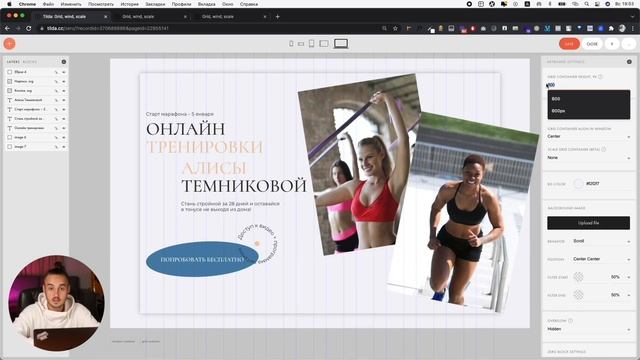Select the tablet portrait resolution icon
Image resolution: width=640 pixels, height=360 pixels.
[311, 44]
